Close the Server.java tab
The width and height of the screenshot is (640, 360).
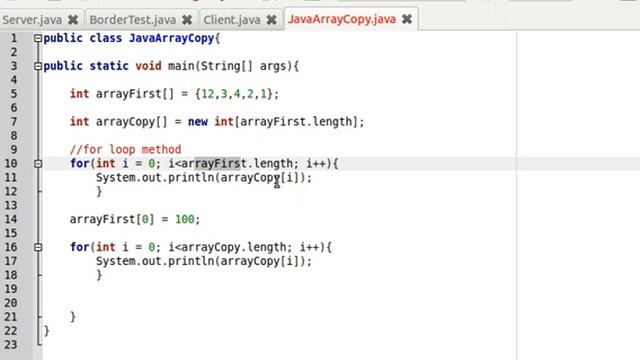[x=73, y=20]
